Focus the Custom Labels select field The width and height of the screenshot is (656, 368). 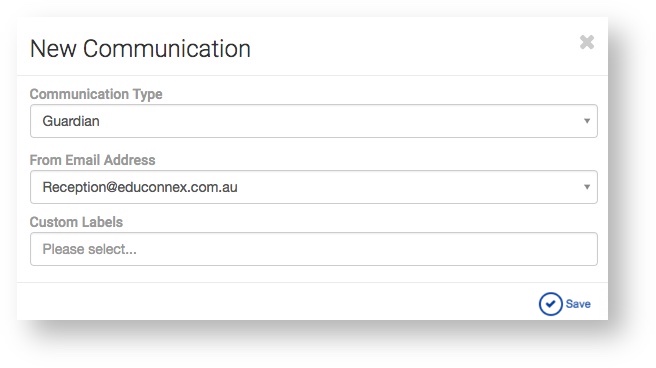pos(314,249)
